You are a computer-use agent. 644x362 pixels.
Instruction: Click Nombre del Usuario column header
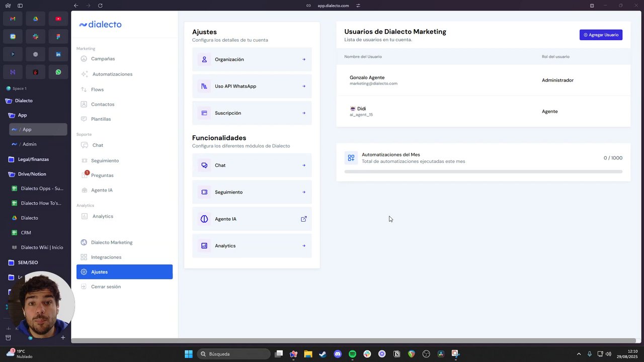363,57
